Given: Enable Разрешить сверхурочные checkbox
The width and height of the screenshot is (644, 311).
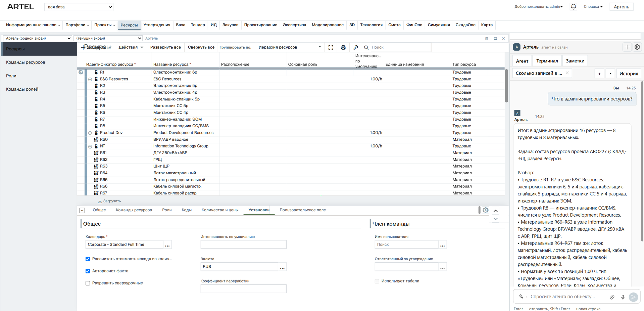Looking at the screenshot, I should 88,283.
